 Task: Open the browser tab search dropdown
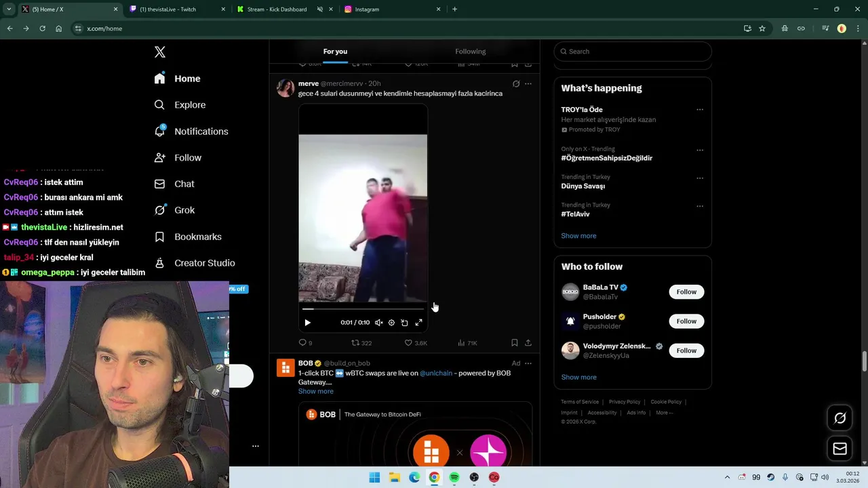(x=9, y=9)
